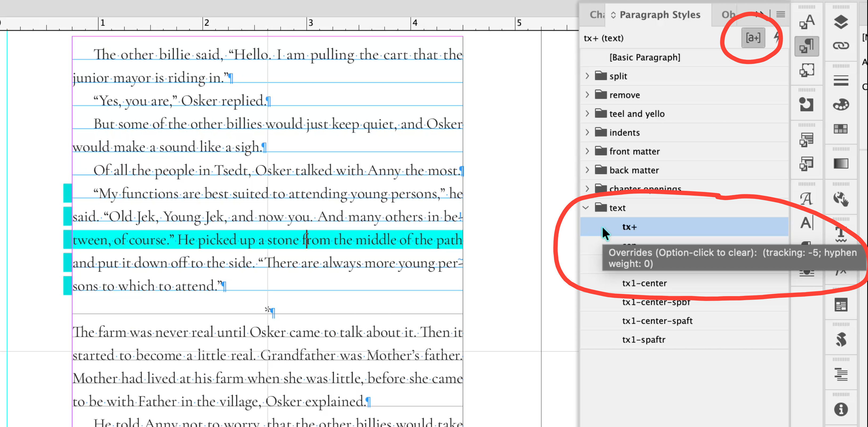Click the line 'The farm was never real'
Image resolution: width=868 pixels, height=427 pixels.
(268, 332)
